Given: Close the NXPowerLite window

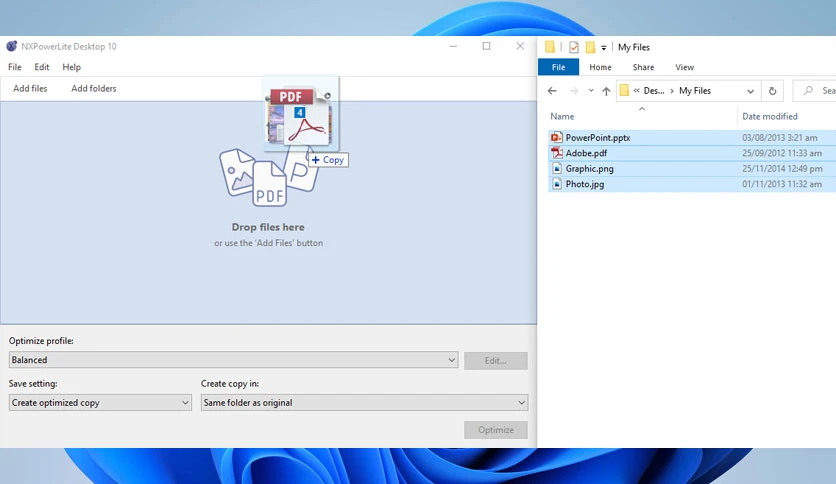Looking at the screenshot, I should click(520, 46).
